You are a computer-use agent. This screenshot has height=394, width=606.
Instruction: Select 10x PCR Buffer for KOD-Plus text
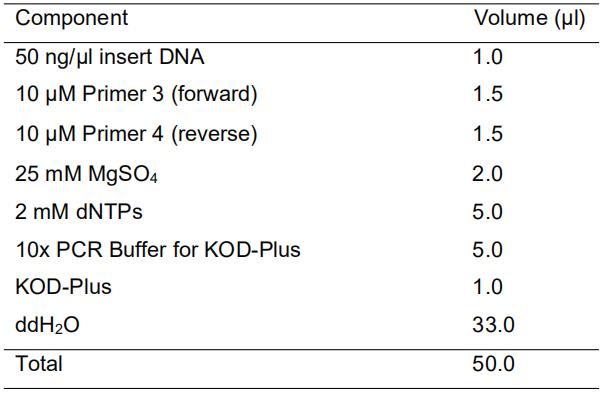point(158,249)
